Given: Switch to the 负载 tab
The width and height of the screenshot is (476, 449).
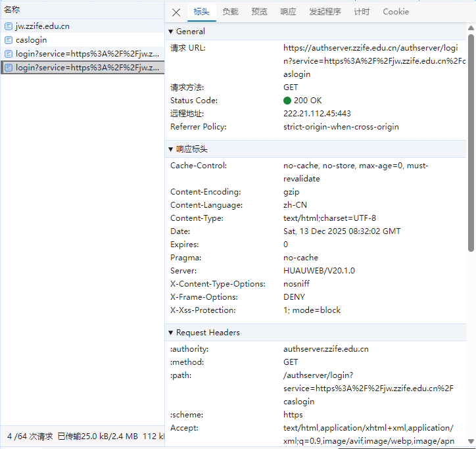Looking at the screenshot, I should coord(230,12).
